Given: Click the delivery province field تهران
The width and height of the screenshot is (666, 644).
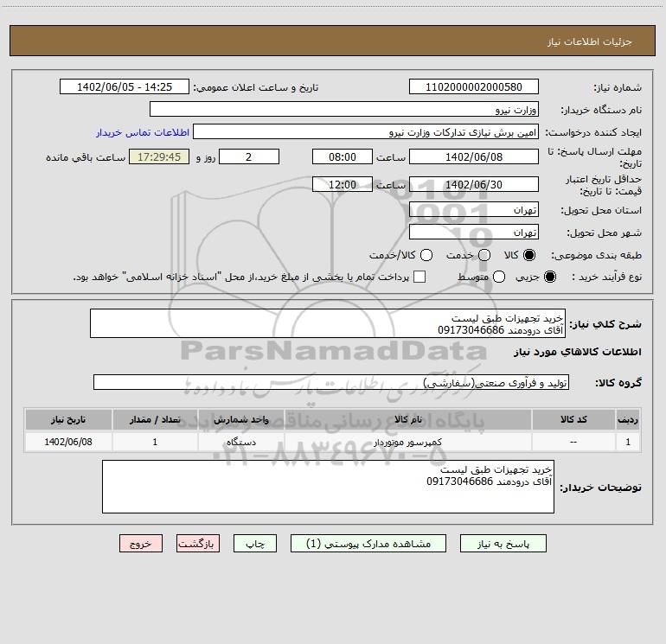Looking at the screenshot, I should (474, 209).
